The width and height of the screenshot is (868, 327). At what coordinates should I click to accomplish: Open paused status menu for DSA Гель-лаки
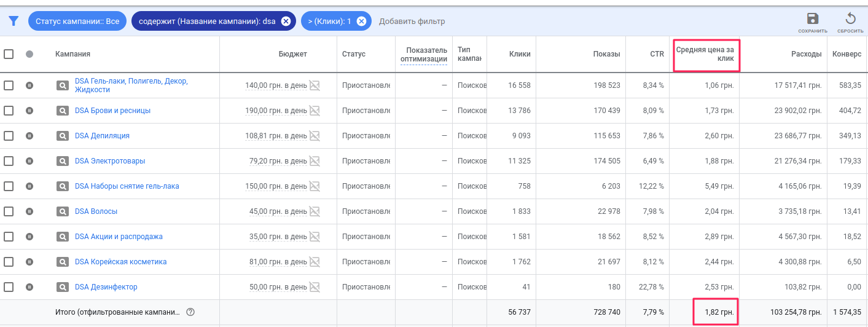[x=29, y=85]
